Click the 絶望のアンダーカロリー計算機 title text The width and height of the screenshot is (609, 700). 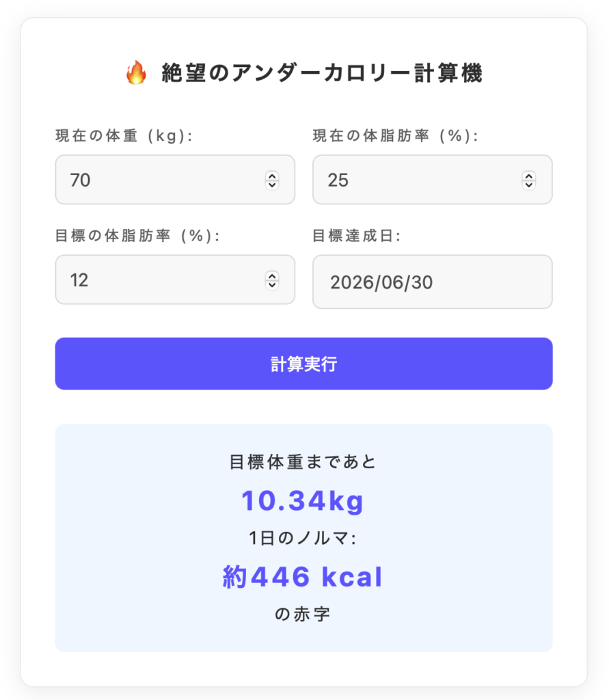point(322,74)
